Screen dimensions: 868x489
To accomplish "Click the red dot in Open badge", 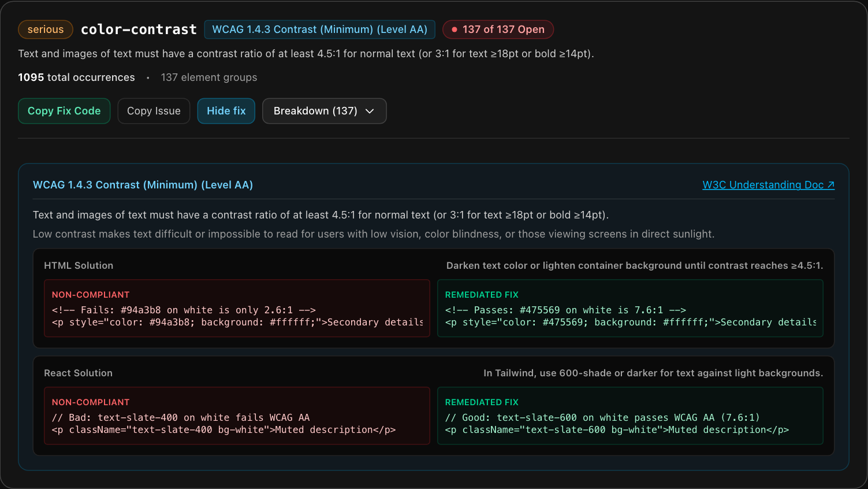I will point(455,29).
